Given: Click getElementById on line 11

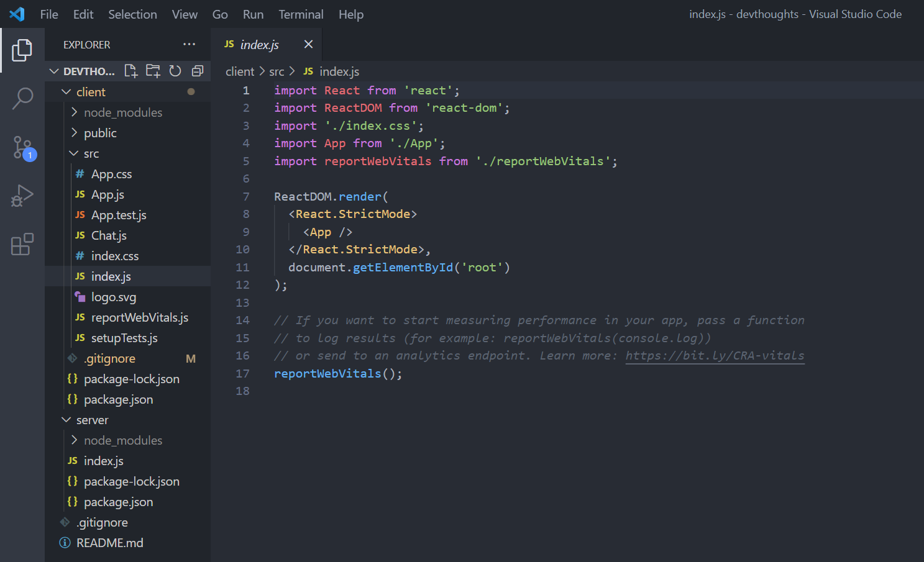Looking at the screenshot, I should 403,268.
